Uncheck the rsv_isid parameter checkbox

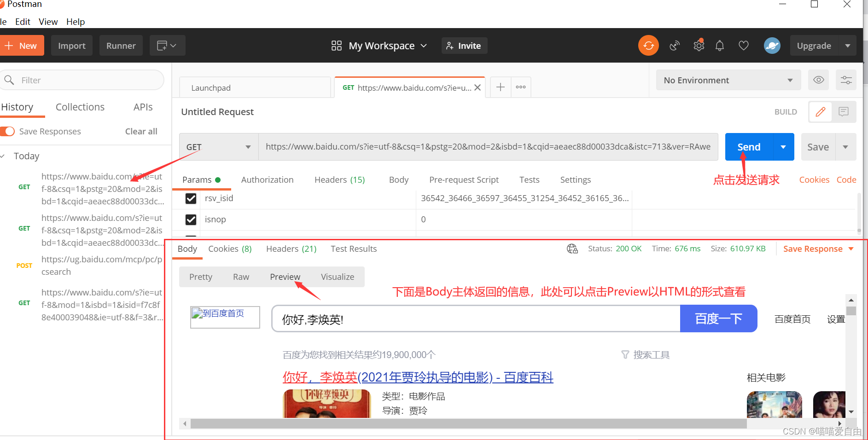tap(191, 198)
